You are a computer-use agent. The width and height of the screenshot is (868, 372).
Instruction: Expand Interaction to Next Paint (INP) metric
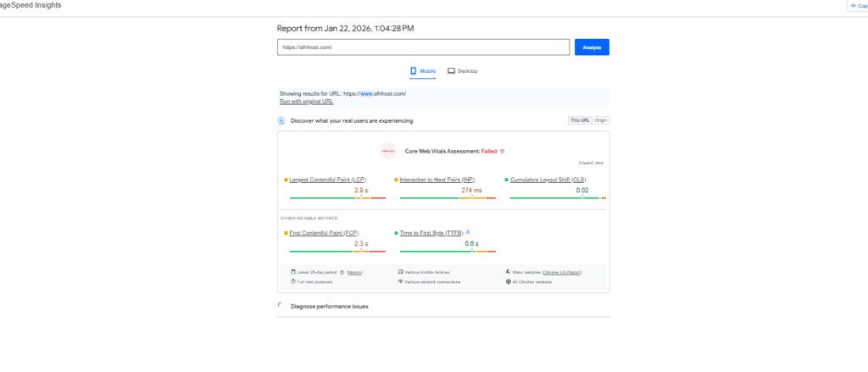[437, 180]
